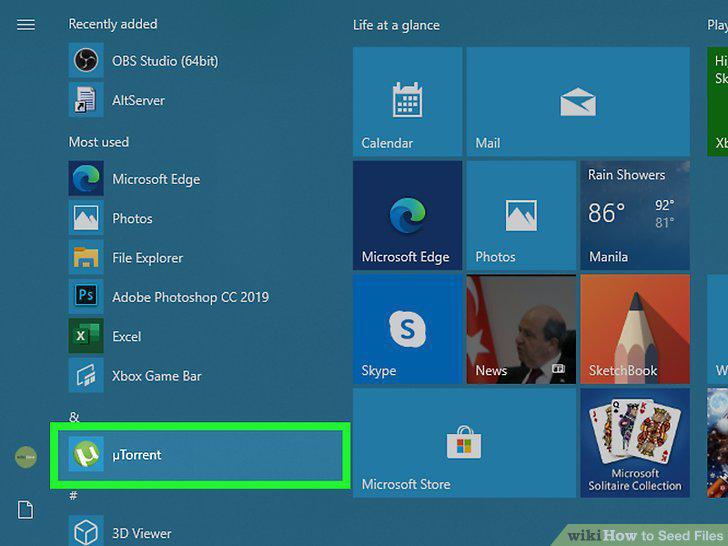The width and height of the screenshot is (728, 546).
Task: Open the SketchBook tile
Action: (635, 329)
